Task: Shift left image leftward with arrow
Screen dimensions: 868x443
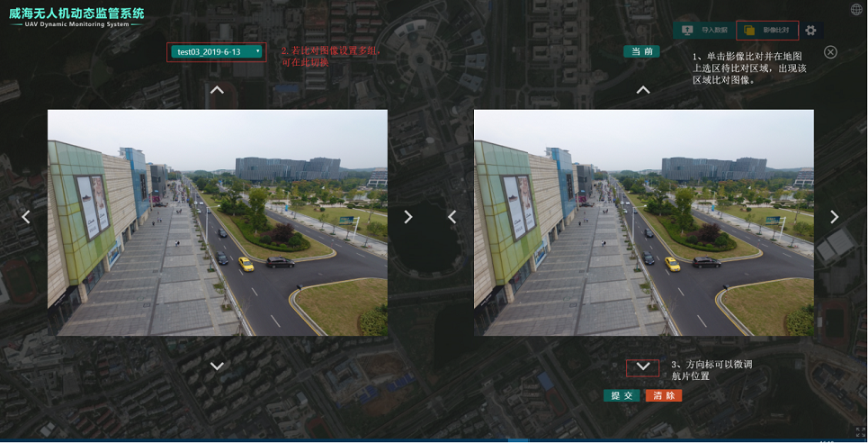Action: point(26,217)
